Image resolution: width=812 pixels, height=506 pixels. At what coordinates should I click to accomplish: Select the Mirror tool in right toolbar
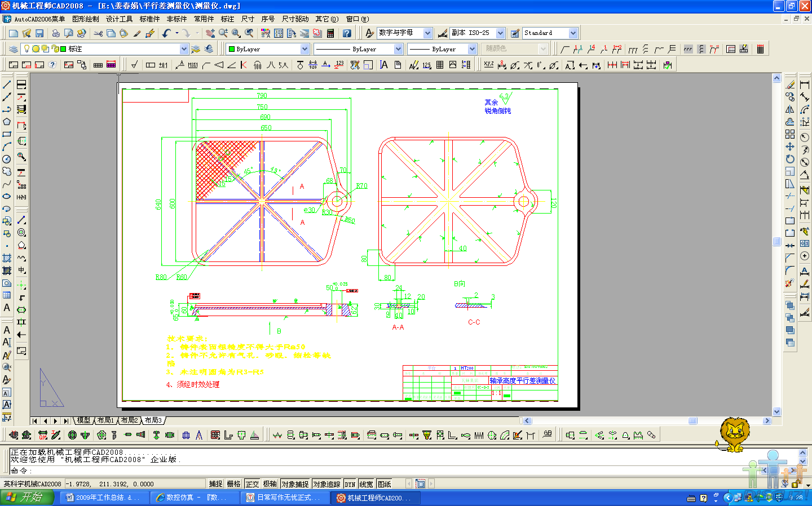coord(790,109)
